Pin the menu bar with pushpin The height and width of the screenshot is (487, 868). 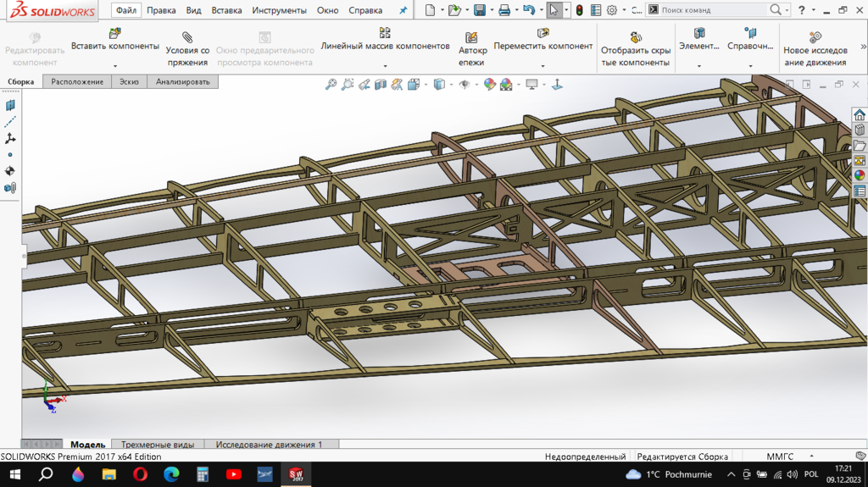(x=403, y=10)
